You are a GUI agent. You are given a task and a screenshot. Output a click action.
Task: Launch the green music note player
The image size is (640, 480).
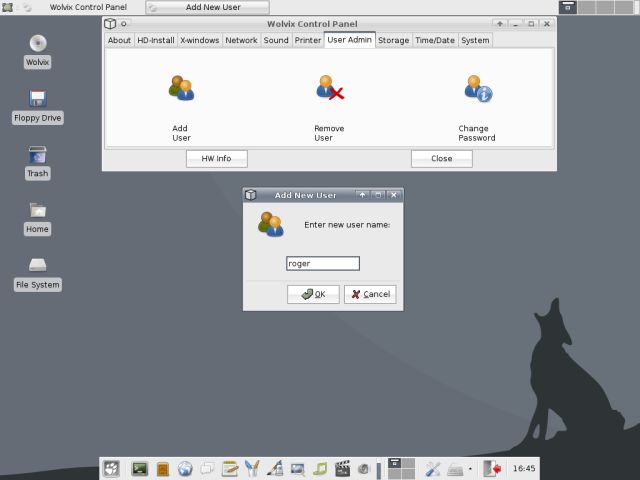(320, 469)
